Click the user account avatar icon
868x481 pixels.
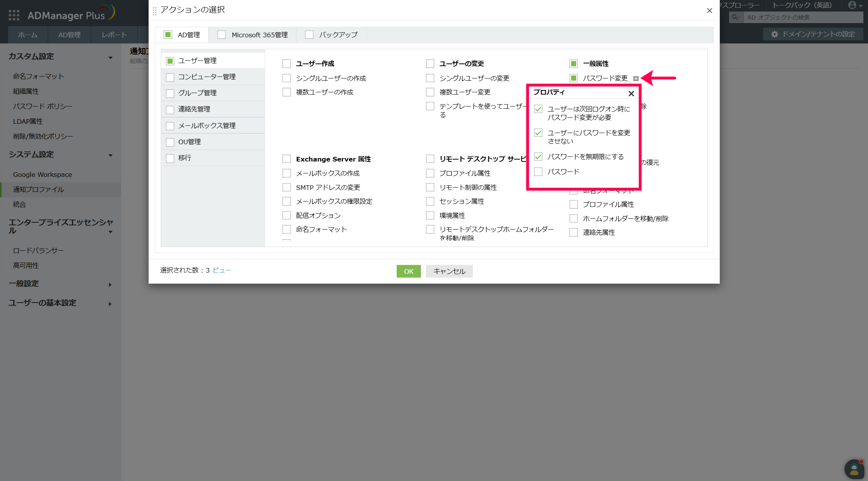852,5
